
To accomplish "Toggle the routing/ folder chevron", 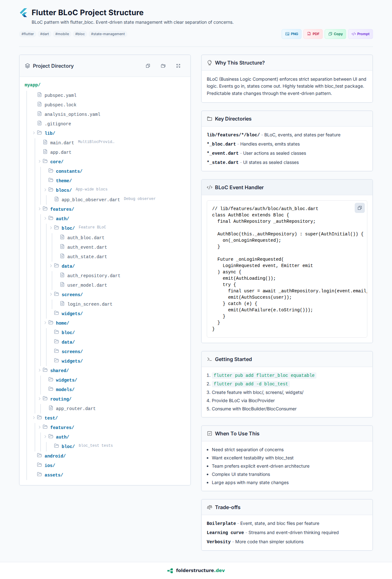I will pyautogui.click(x=40, y=399).
